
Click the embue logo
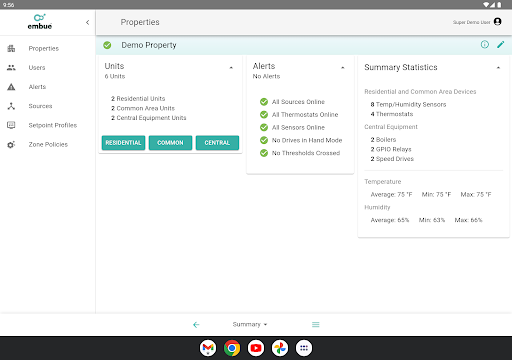pos(40,22)
